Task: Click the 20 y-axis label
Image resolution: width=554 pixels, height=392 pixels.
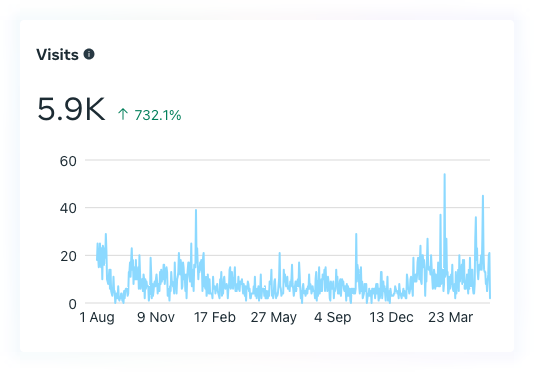Action: pos(68,256)
